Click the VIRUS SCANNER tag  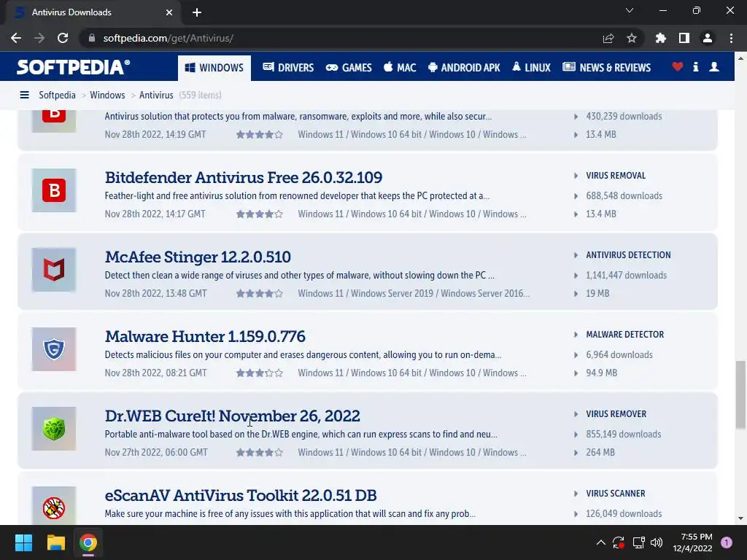[616, 494]
